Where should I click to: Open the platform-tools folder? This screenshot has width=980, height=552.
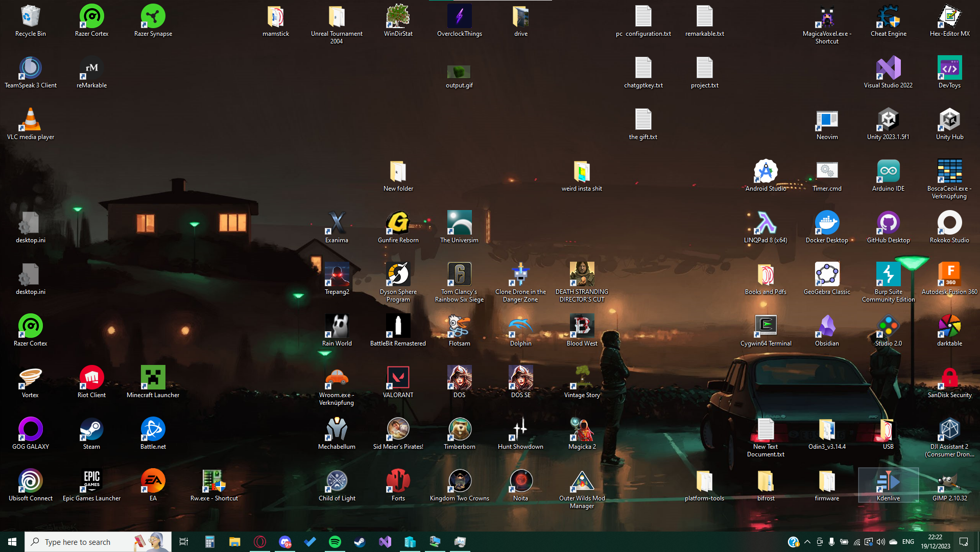point(705,485)
